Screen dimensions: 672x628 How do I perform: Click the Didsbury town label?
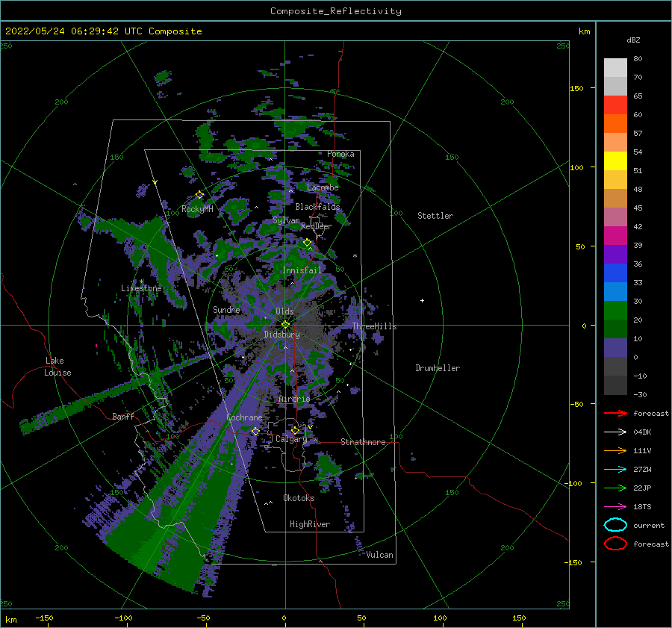[281, 335]
